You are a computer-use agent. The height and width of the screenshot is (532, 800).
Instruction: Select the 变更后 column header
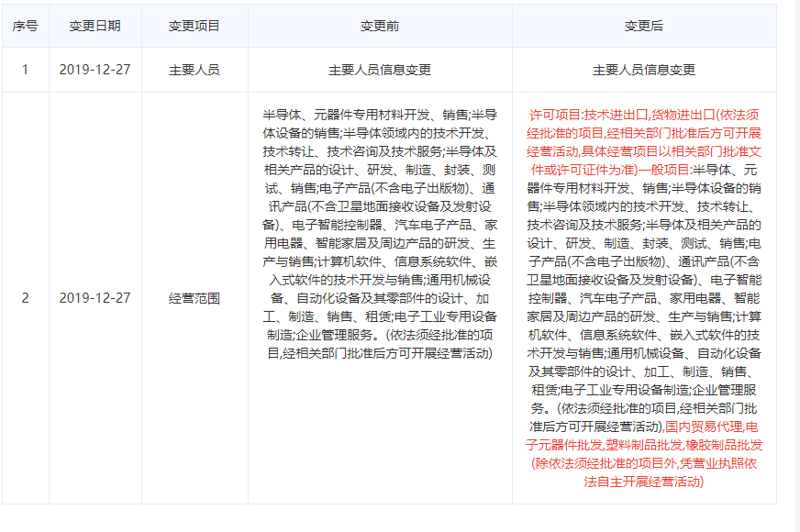[x=644, y=26]
